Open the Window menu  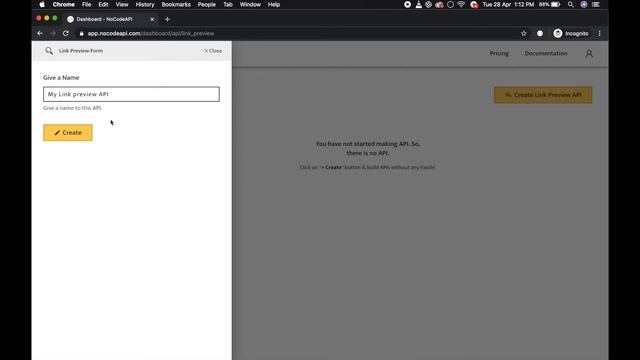[250, 4]
